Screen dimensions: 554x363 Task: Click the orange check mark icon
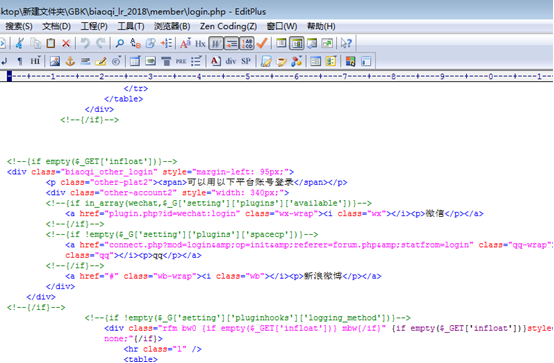coord(262,43)
